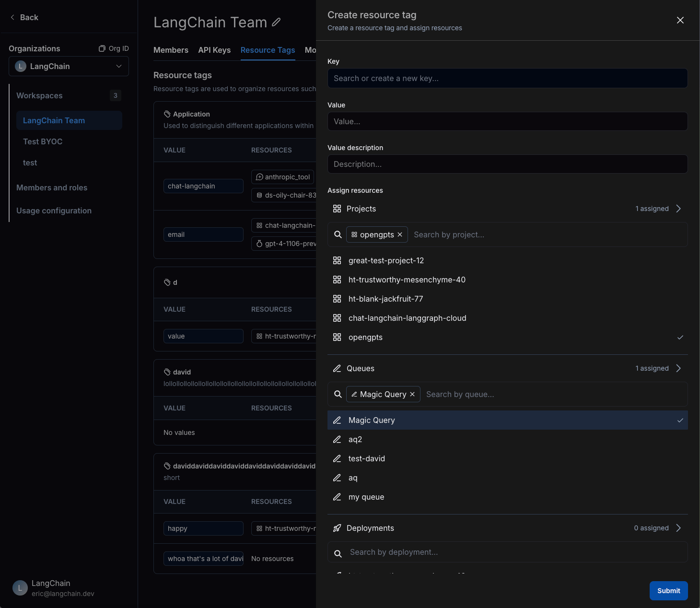Click the pencil icon next to test-david

[x=337, y=458]
